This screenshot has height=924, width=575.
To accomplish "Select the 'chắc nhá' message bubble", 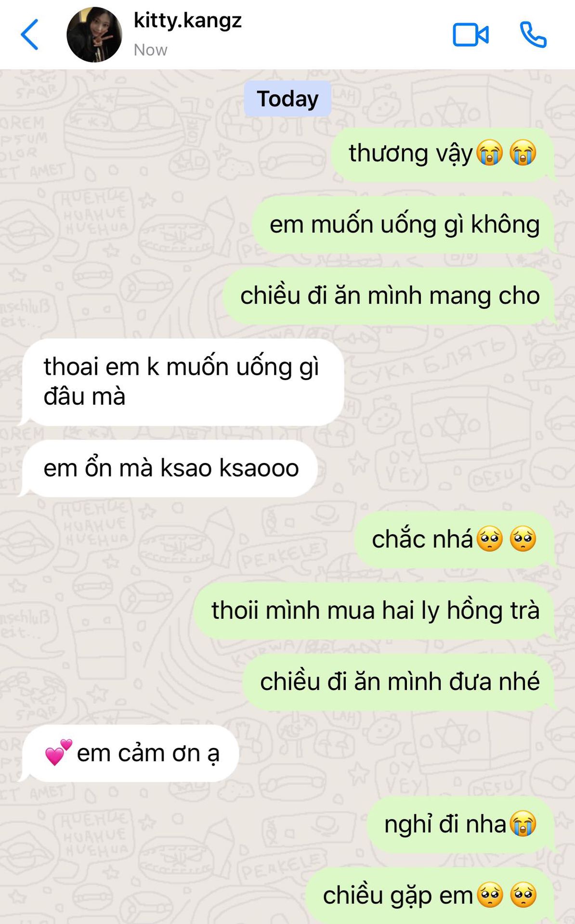I will [454, 539].
